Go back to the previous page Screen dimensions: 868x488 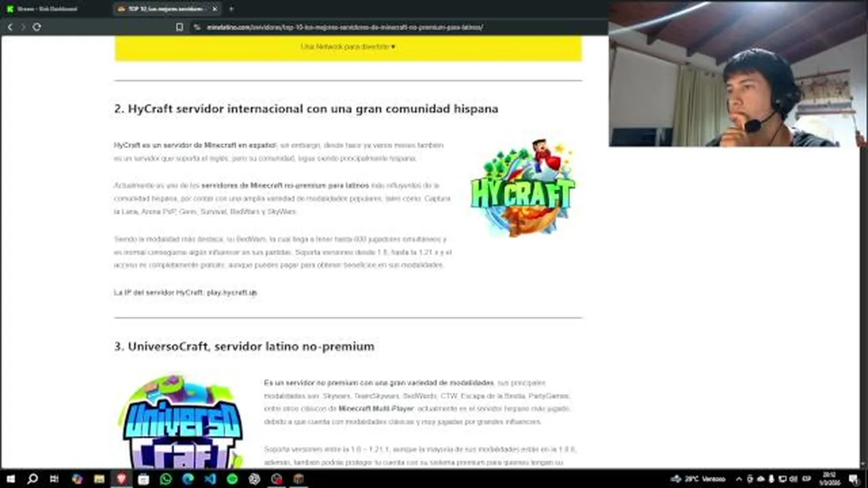(9, 27)
